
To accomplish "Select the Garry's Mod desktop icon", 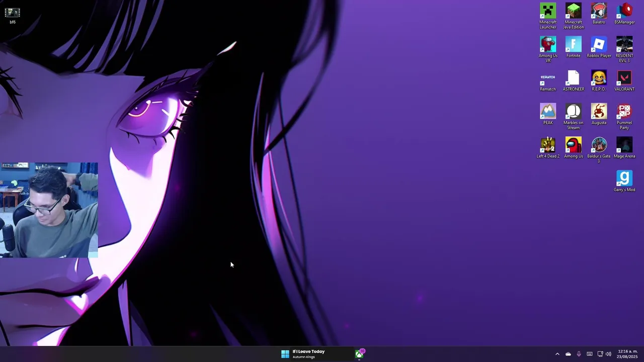I will (x=624, y=181).
